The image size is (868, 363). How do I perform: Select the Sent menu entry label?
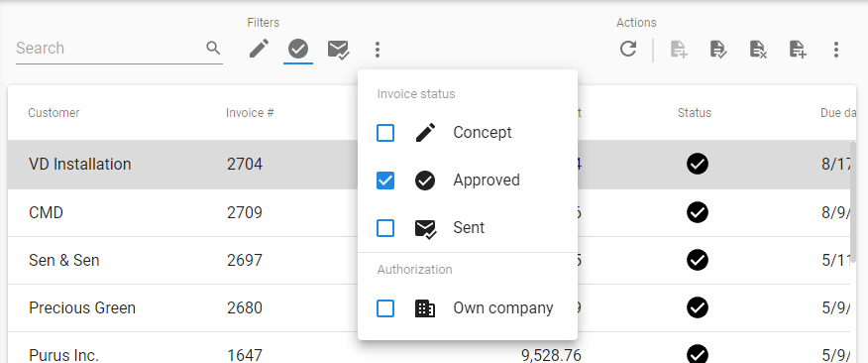click(x=469, y=228)
